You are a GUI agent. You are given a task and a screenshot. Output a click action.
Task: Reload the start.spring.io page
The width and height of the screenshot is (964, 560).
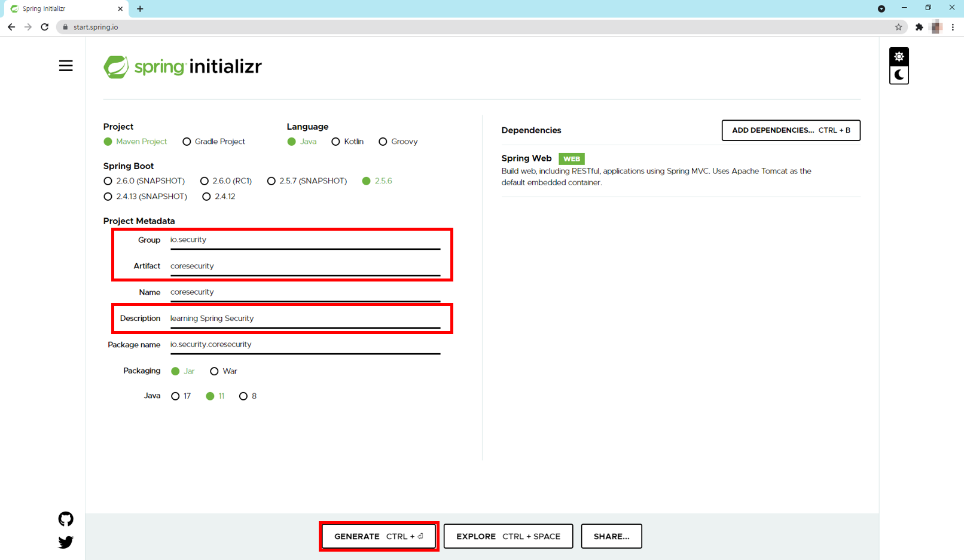(x=45, y=27)
